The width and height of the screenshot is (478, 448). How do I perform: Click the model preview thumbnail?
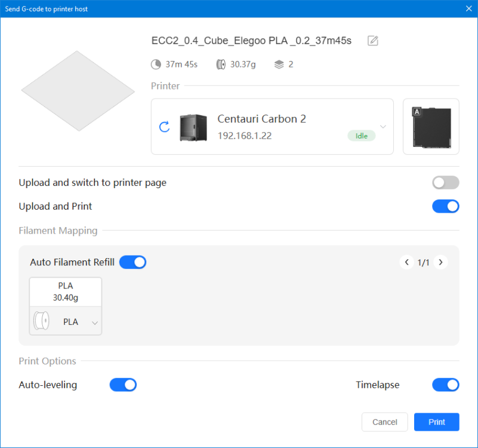(78, 90)
